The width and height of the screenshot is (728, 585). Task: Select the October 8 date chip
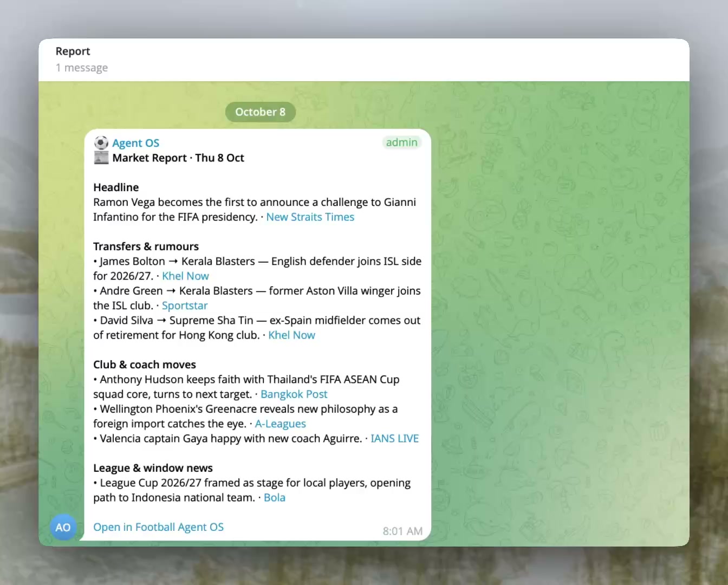pyautogui.click(x=260, y=112)
